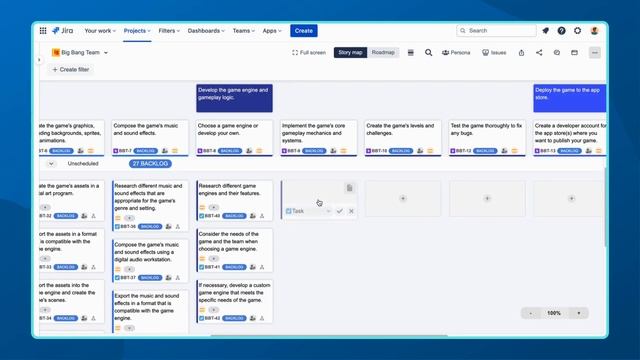Open 'Implement the game's core gameplay mechanics' card
This screenshot has width=640, height=360.
(319, 138)
